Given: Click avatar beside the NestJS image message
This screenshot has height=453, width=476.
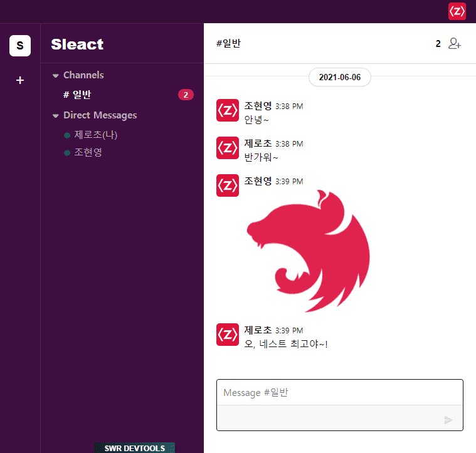Looking at the screenshot, I should [228, 185].
